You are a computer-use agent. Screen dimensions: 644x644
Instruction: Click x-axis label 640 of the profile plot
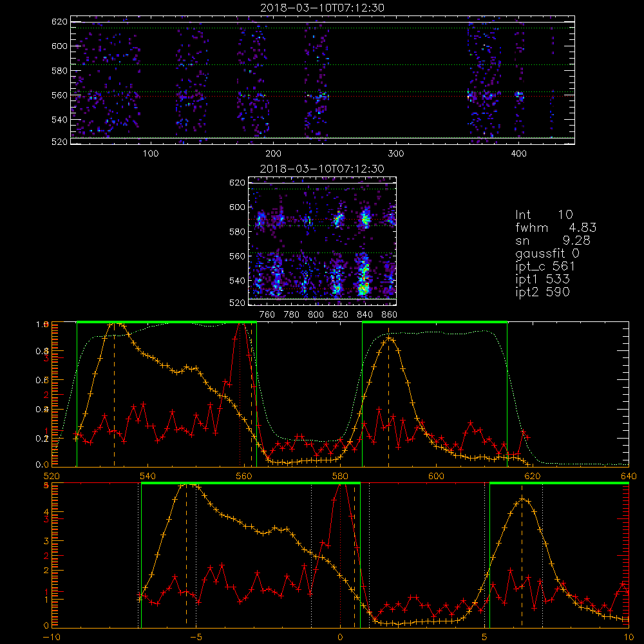point(629,476)
